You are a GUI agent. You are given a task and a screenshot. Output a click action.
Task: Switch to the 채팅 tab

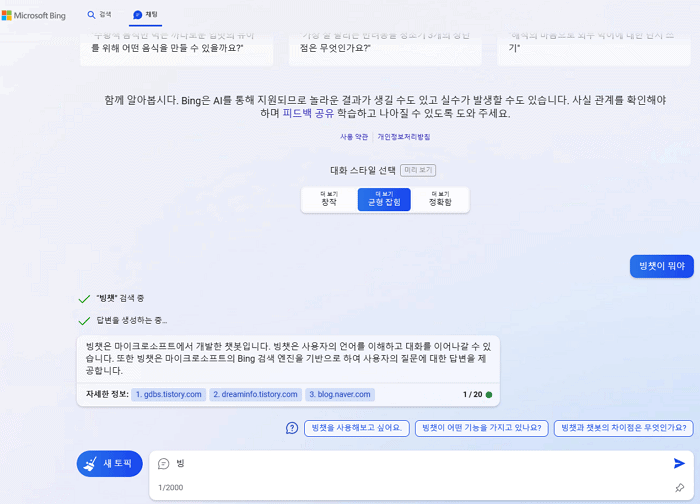point(145,15)
